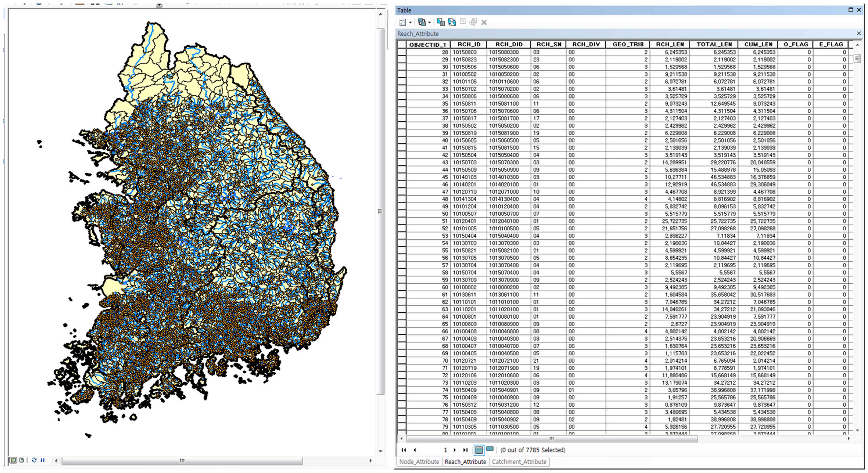Image resolution: width=868 pixels, height=473 pixels.
Task: Click the Table Options icon
Action: (x=402, y=22)
